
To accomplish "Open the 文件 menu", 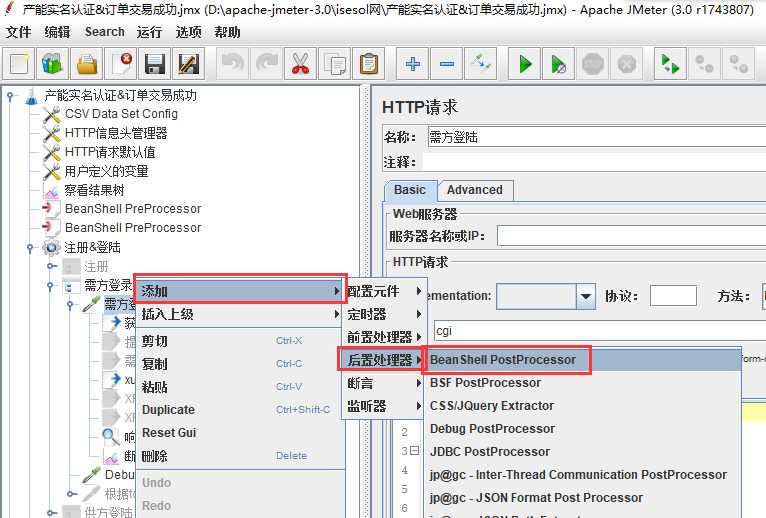I will click(19, 32).
